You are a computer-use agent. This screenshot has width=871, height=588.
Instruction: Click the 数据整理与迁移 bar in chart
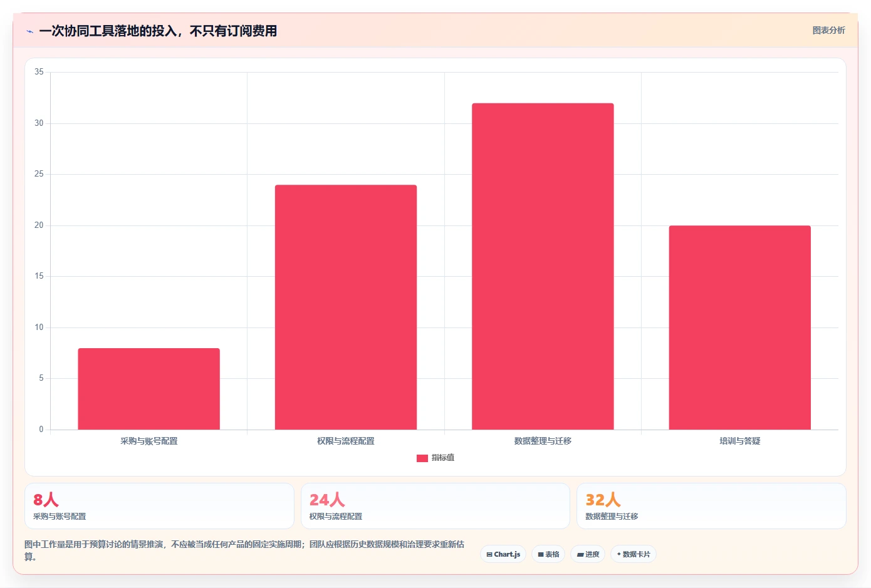pos(543,266)
